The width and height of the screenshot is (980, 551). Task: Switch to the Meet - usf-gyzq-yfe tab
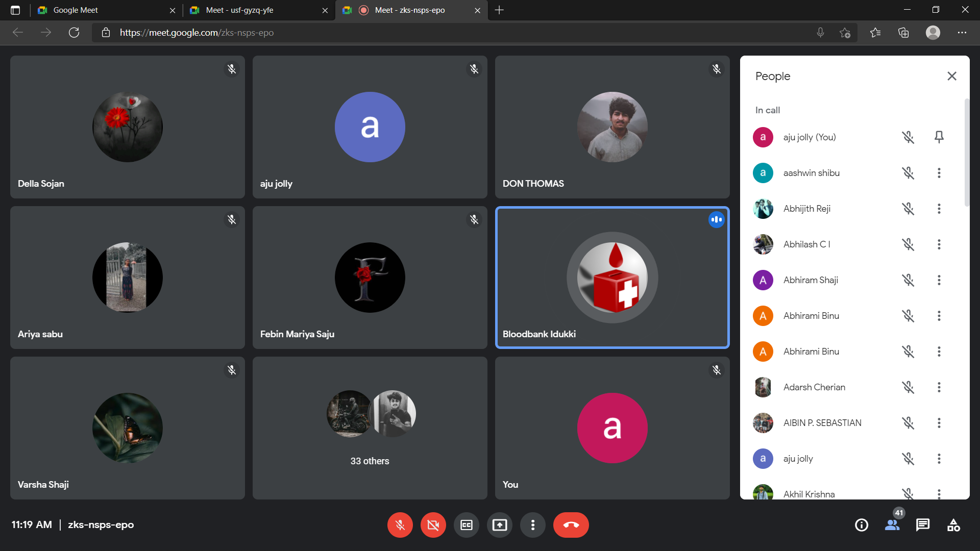[x=240, y=10]
